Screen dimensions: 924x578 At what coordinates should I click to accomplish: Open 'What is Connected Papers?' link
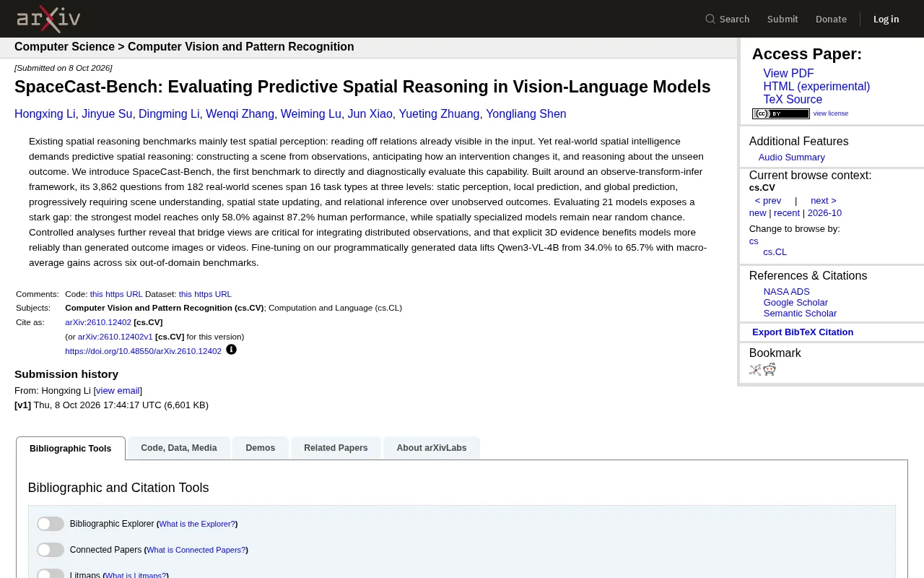[x=196, y=550]
